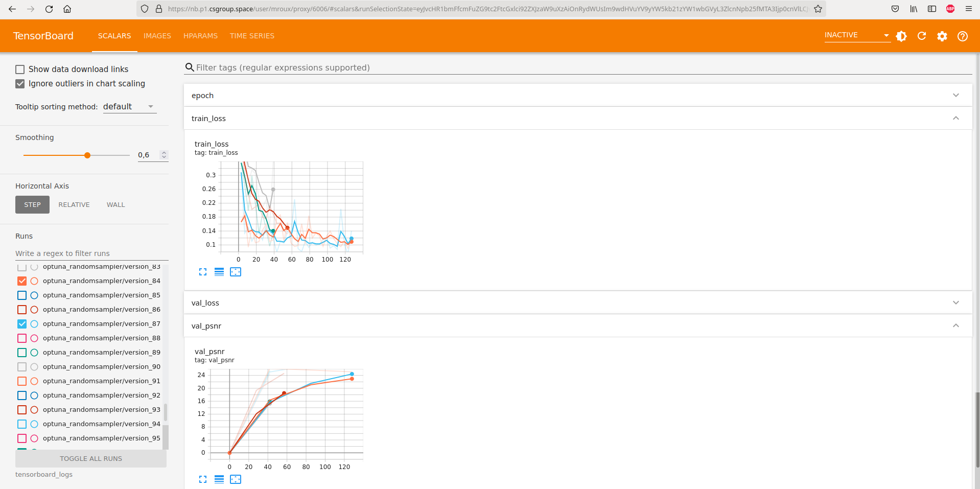Expand train_loss chart to full size
Viewport: 980px width, 489px height.
pyautogui.click(x=203, y=272)
